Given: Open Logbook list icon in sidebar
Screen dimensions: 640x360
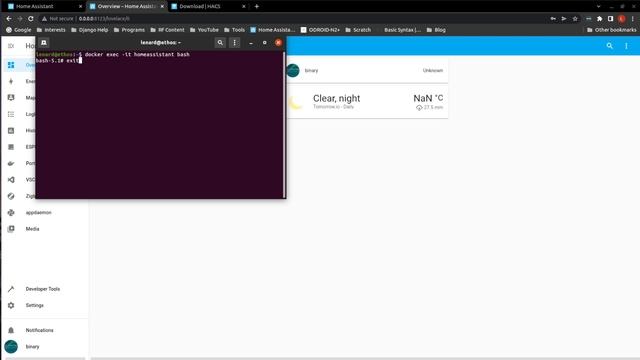Looking at the screenshot, I should (x=11, y=114).
